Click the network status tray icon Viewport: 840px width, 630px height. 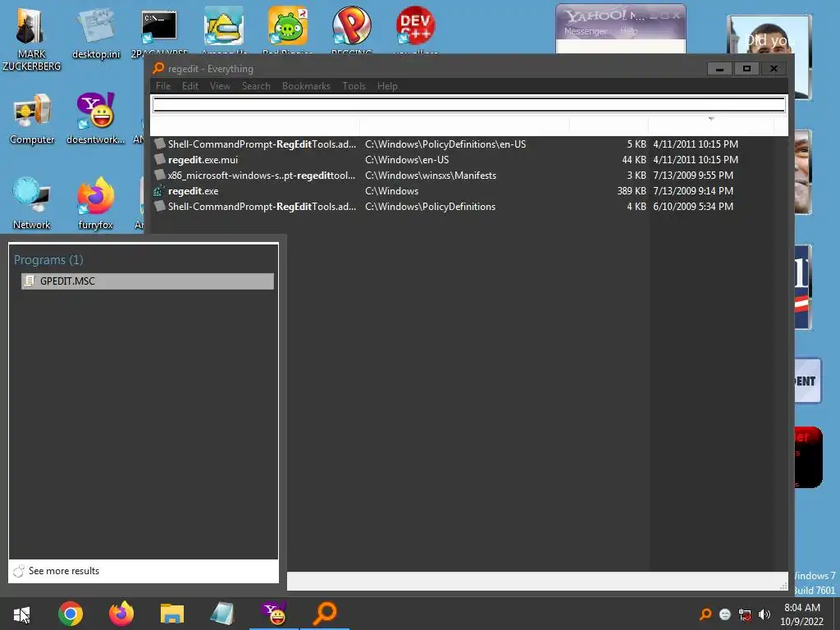[745, 614]
